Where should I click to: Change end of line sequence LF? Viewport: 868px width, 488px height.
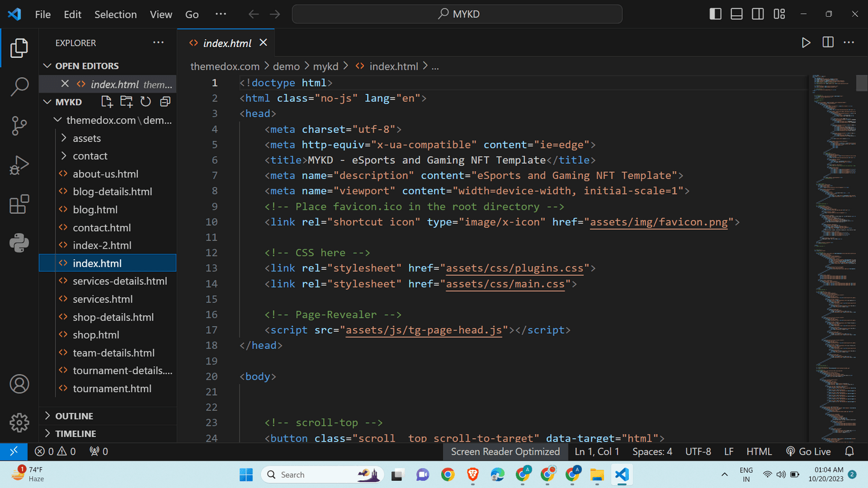pyautogui.click(x=729, y=451)
